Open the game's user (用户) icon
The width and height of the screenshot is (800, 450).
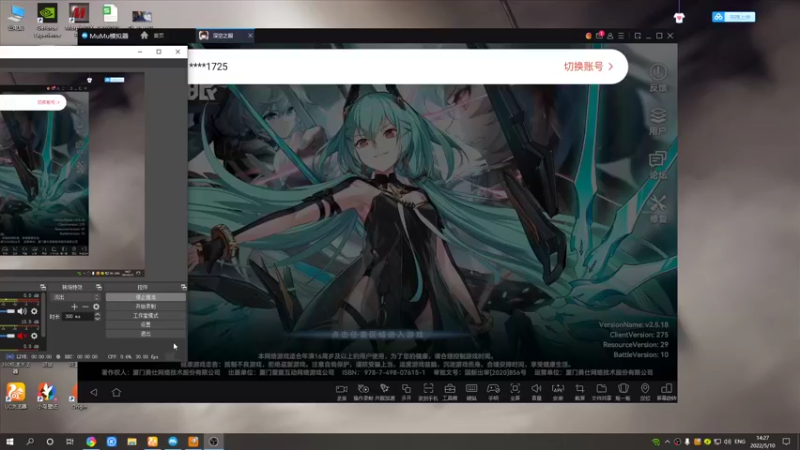658,121
